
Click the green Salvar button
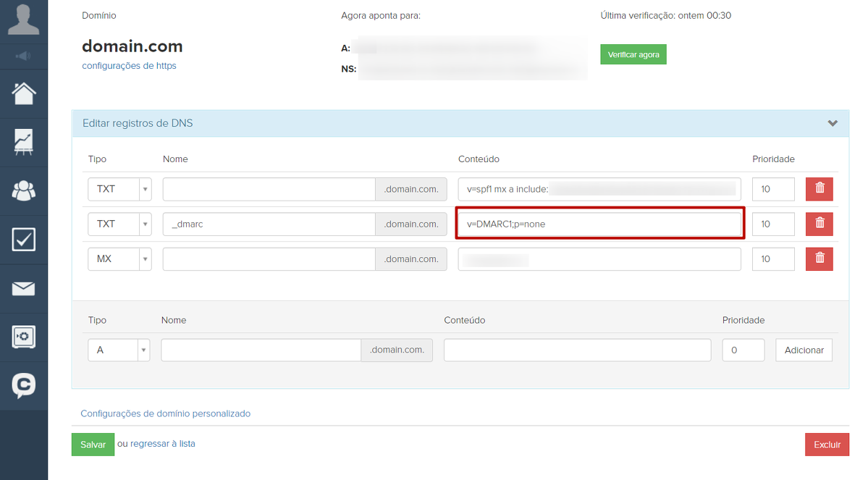93,445
